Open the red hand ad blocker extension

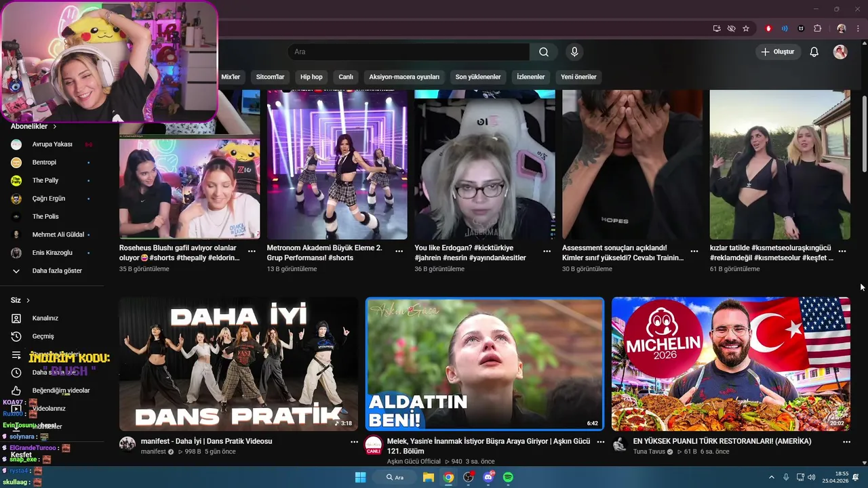768,28
